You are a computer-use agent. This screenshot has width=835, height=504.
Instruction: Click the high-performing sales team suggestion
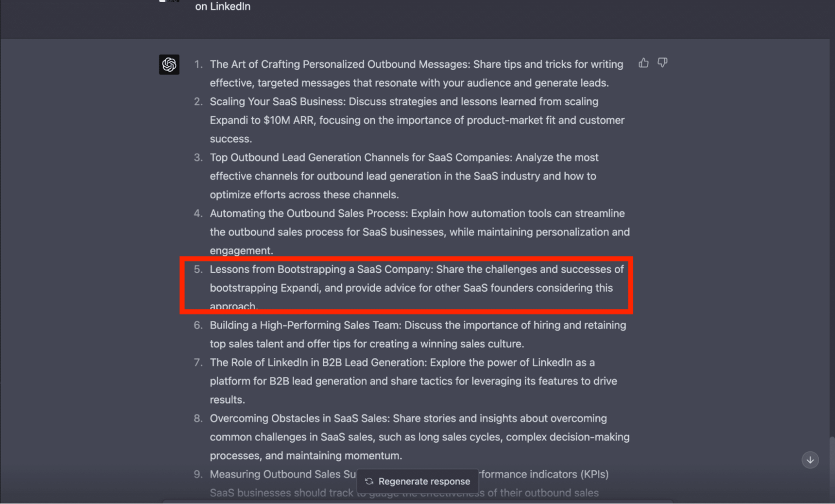pyautogui.click(x=417, y=334)
